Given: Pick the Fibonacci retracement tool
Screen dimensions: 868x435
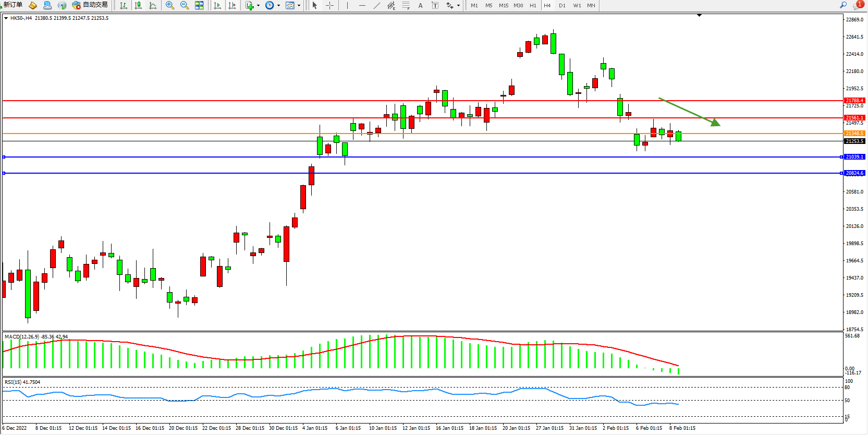Looking at the screenshot, I should click(x=406, y=5).
